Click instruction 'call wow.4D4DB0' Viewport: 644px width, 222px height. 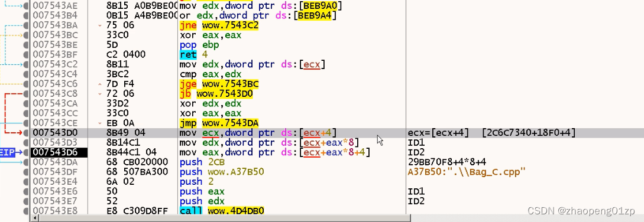(x=222, y=211)
